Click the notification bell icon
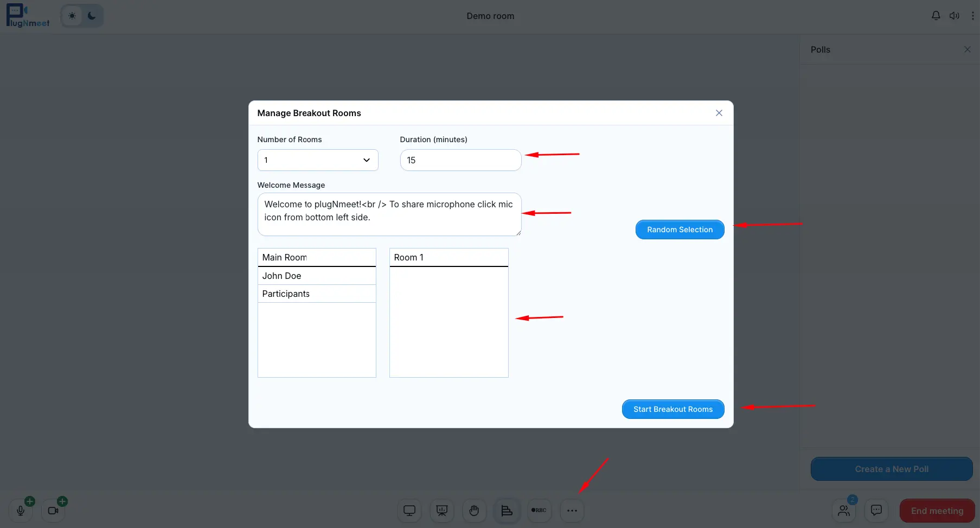The image size is (980, 528). point(936,16)
